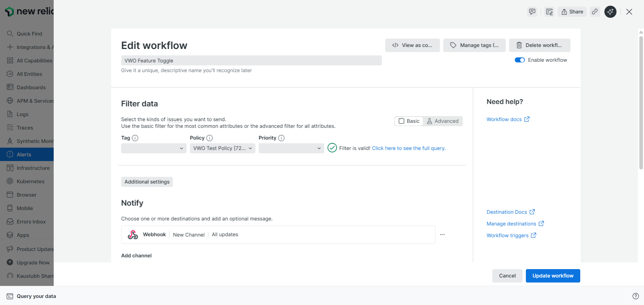The image size is (644, 305).
Task: Click the Errors Inbox icon
Action: coord(10,221)
